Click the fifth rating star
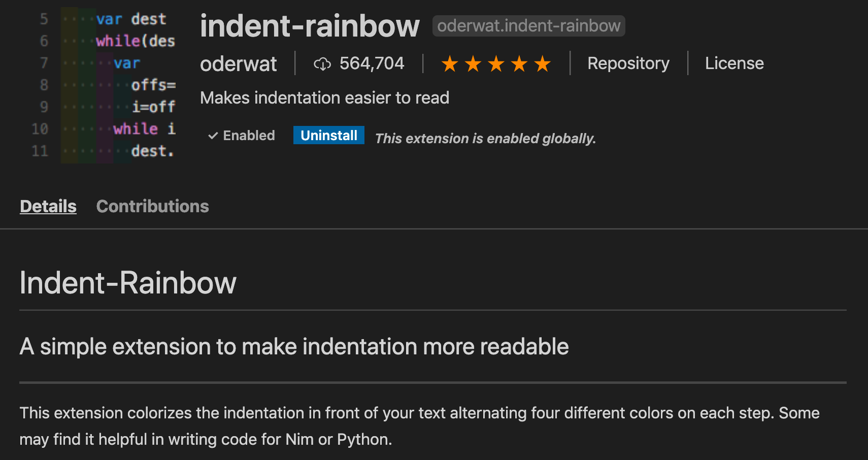Viewport: 868px width, 460px height. 543,63
